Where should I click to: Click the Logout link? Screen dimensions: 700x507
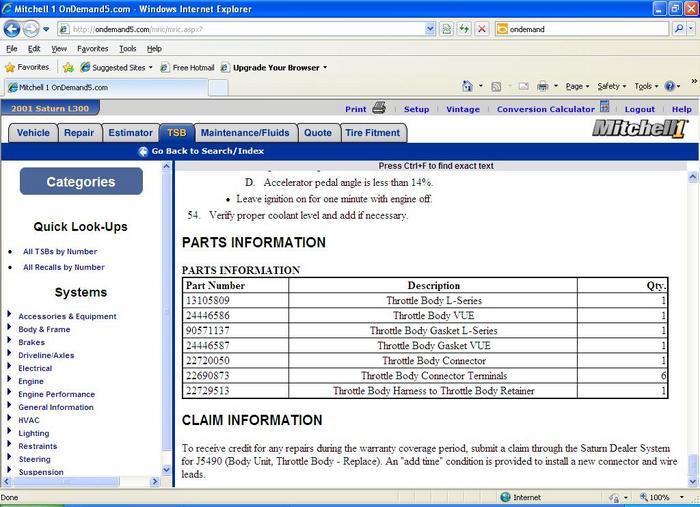click(639, 109)
